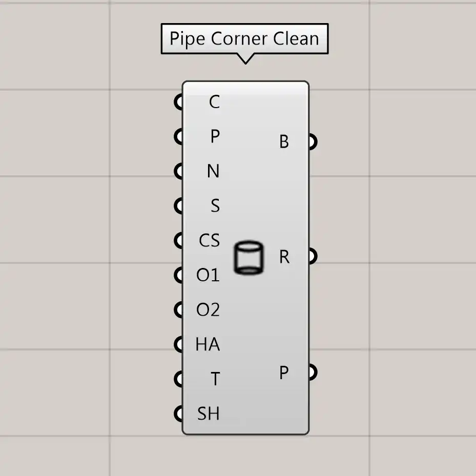Select the O1 input port
Image resolution: width=476 pixels, height=476 pixels.
pyautogui.click(x=178, y=275)
